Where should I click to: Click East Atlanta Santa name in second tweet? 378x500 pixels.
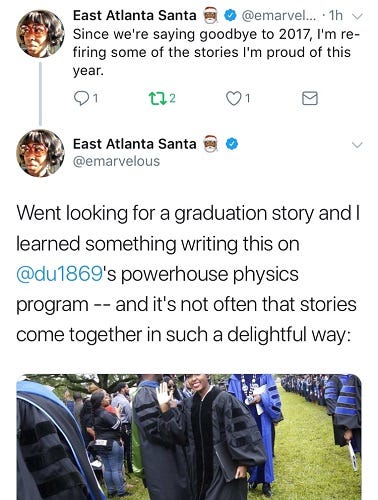pyautogui.click(x=135, y=144)
